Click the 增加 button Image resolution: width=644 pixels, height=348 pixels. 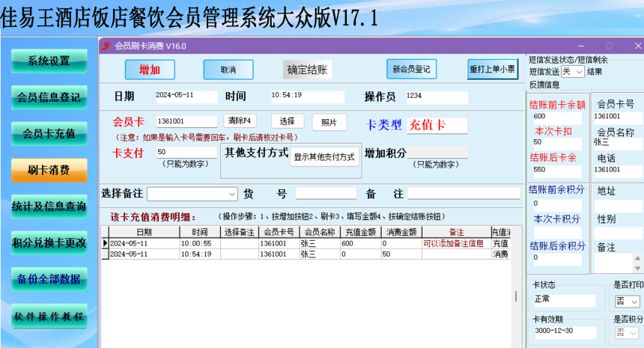click(150, 70)
